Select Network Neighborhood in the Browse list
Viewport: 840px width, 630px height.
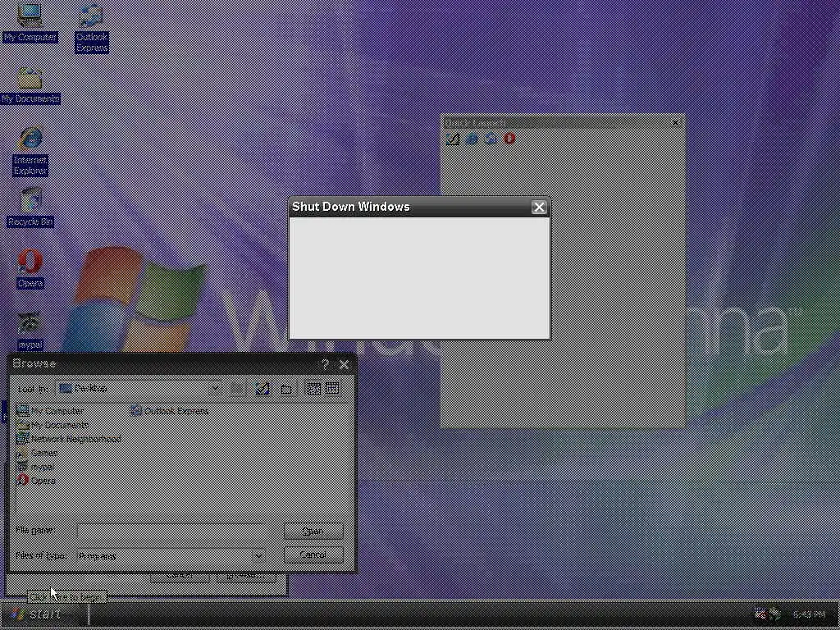(x=69, y=439)
